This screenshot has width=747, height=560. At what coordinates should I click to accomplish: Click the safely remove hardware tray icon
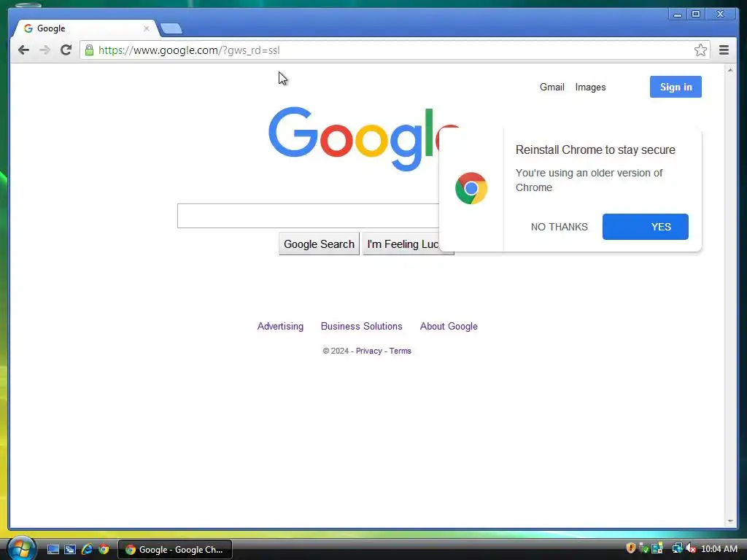[643, 548]
